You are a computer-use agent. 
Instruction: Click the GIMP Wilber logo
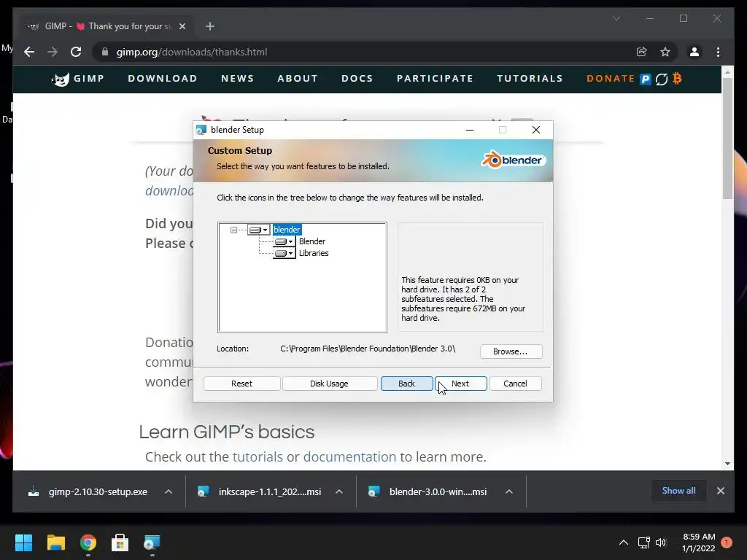coord(61,79)
